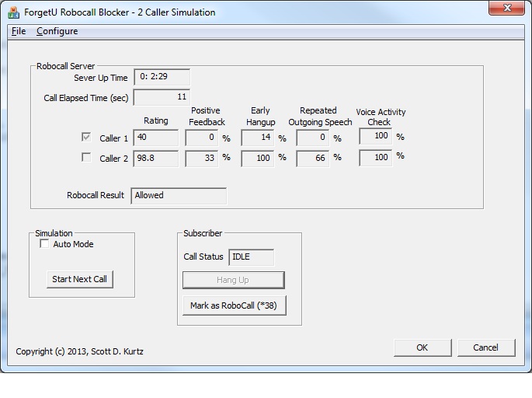Click the Simulation group title
The height and width of the screenshot is (398, 532).
(54, 233)
